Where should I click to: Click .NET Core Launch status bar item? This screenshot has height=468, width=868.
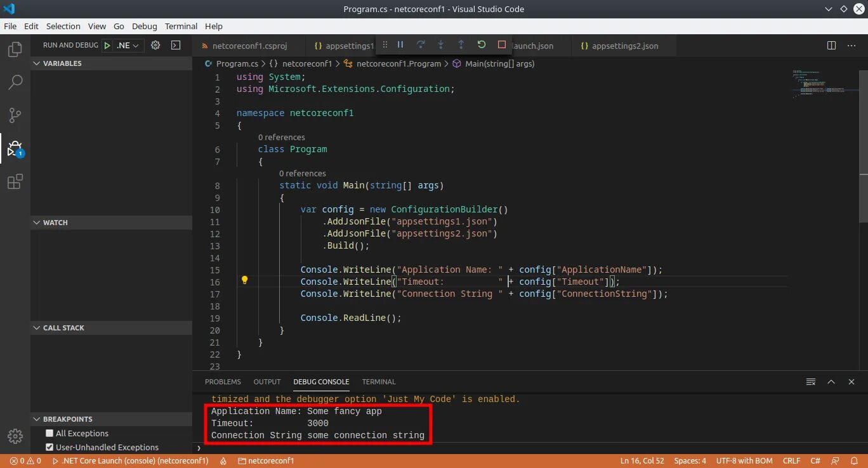tap(130, 461)
